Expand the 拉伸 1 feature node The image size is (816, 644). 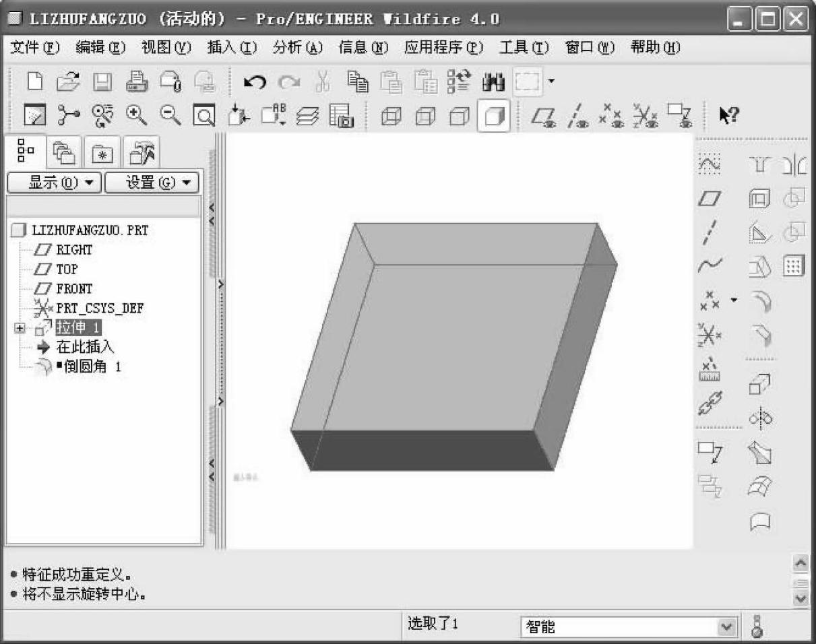[x=19, y=328]
